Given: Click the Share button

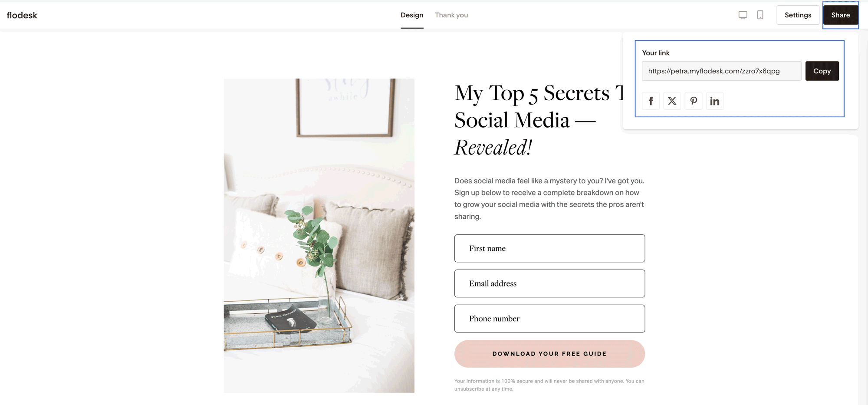Looking at the screenshot, I should 841,15.
